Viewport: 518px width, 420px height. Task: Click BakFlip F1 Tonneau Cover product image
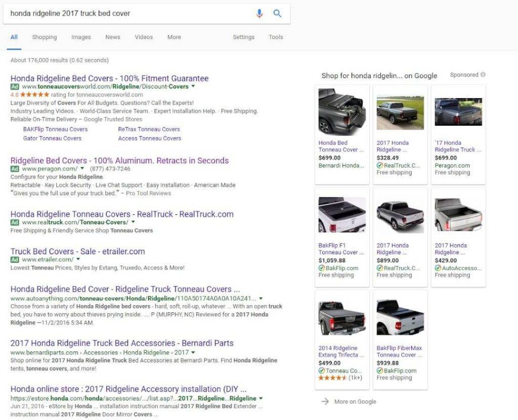[x=342, y=215]
